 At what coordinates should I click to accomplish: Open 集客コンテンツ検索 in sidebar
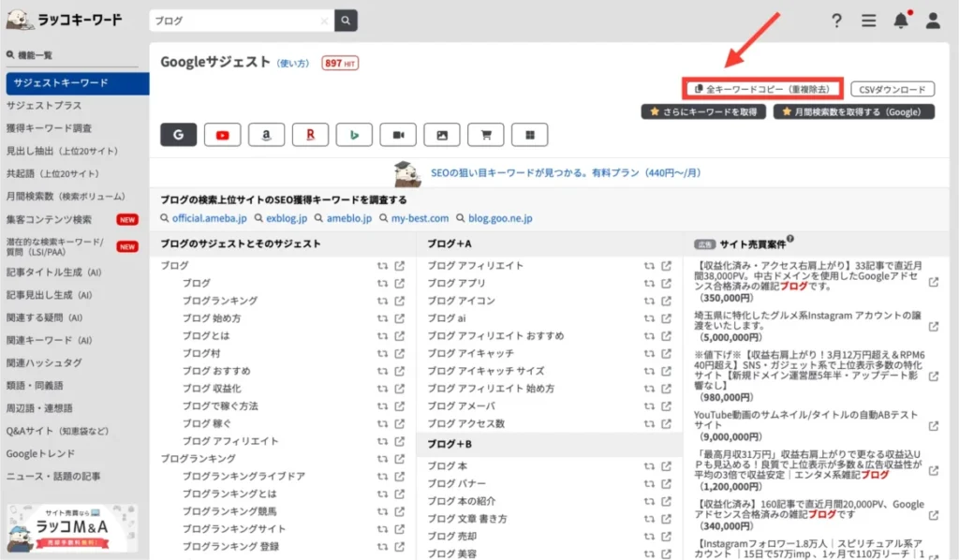coord(49,219)
